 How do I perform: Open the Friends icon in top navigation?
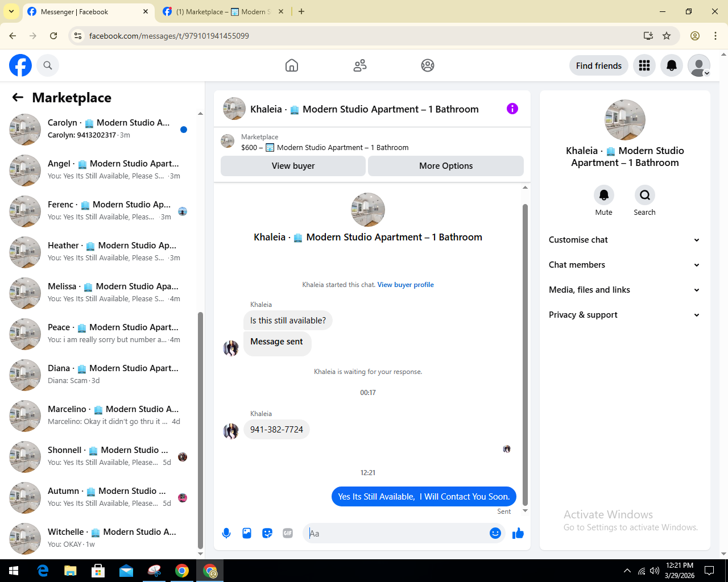pos(360,65)
